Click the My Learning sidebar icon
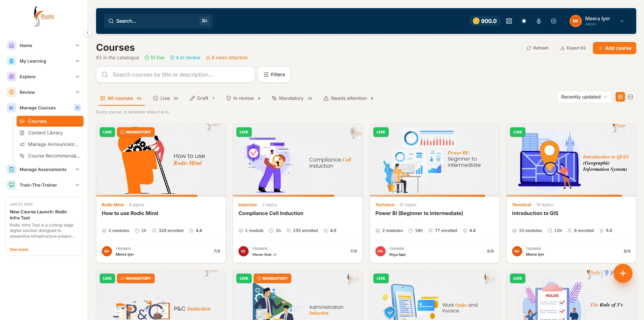This screenshot has height=320, width=644. coord(11,61)
